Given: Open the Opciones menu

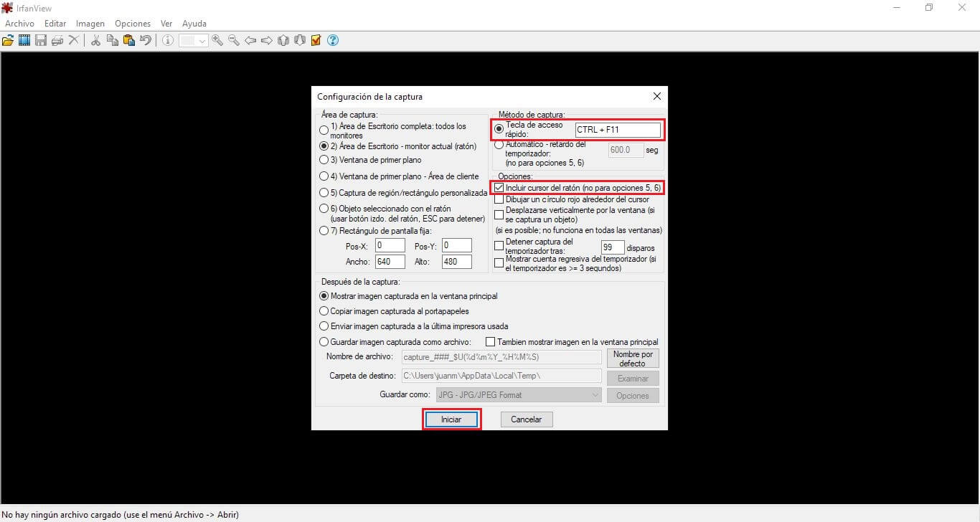Looking at the screenshot, I should click(133, 24).
